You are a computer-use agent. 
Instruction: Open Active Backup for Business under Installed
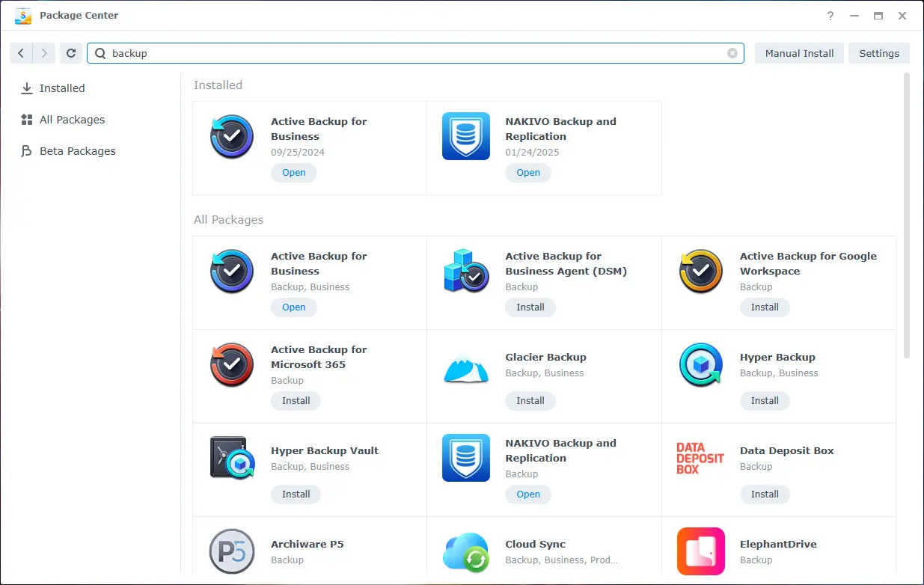[x=294, y=173]
